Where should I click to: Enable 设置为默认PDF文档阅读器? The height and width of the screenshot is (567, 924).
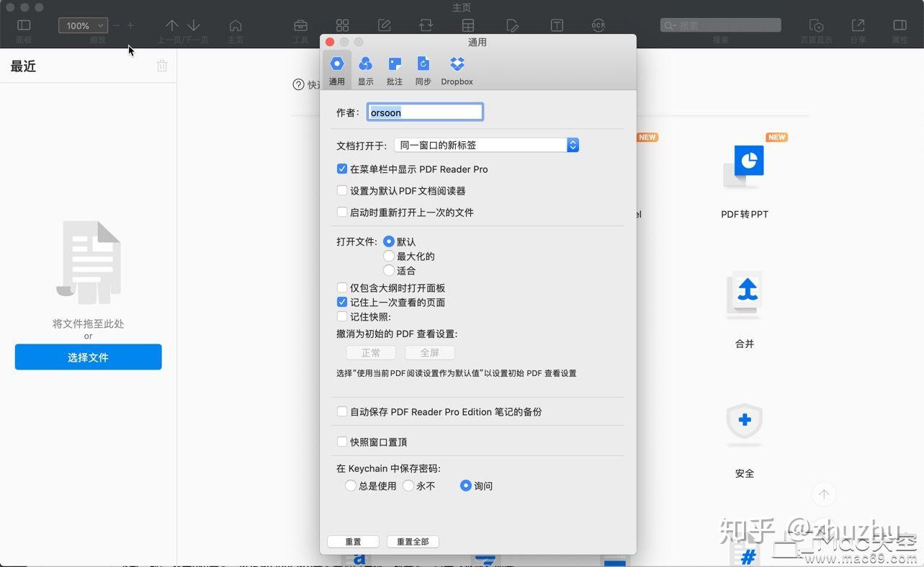click(x=342, y=190)
